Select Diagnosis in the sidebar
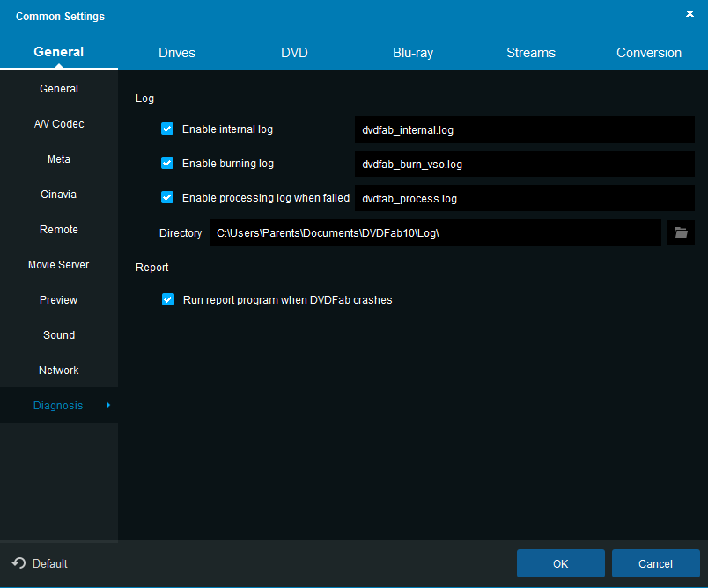Screen dimensions: 708x588 [59, 405]
